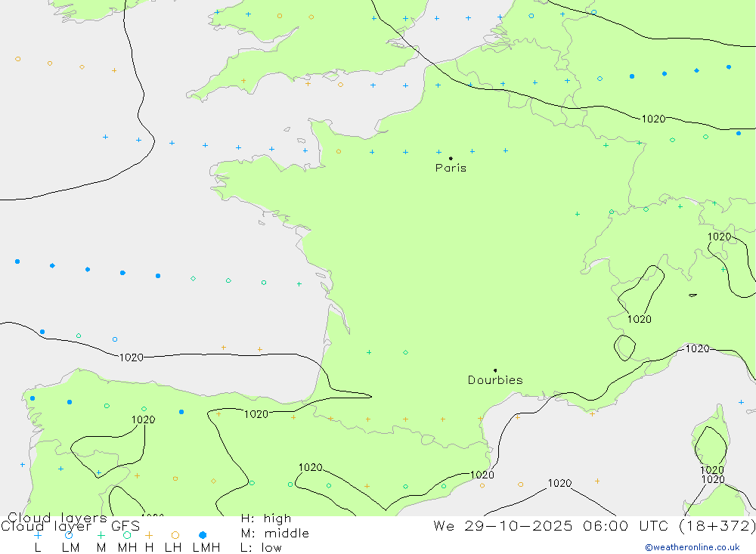Click the LH legend label text

click(x=173, y=548)
